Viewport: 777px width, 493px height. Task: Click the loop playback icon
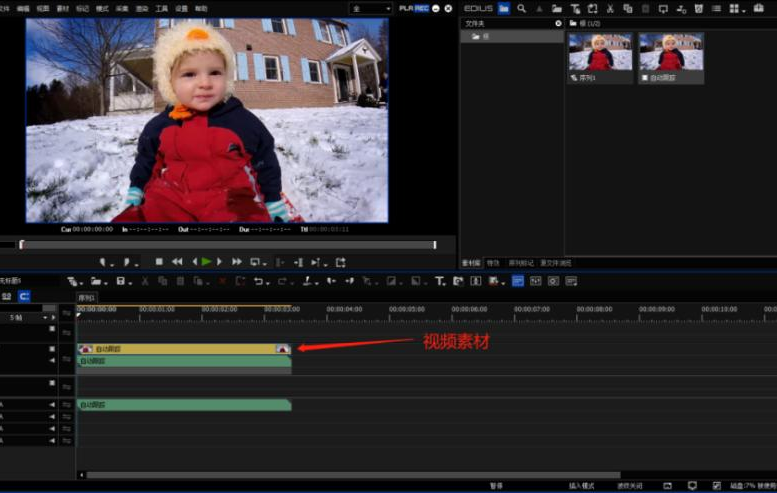pyautogui.click(x=340, y=262)
